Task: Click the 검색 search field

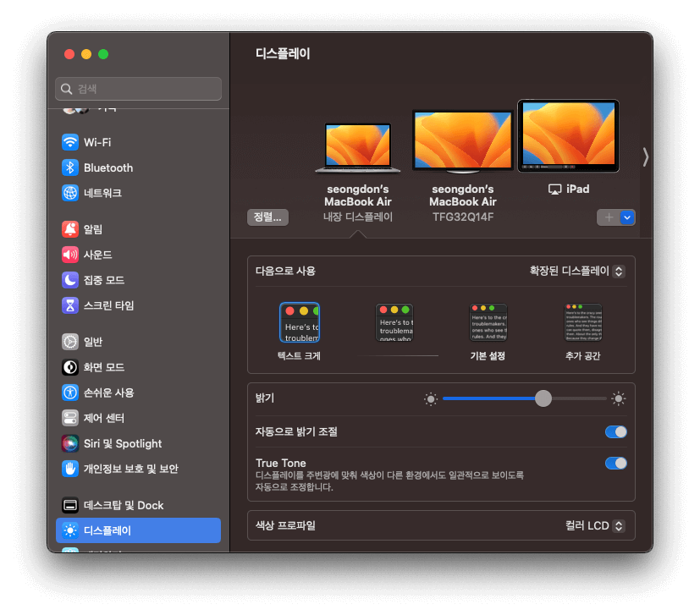Action: coord(139,89)
